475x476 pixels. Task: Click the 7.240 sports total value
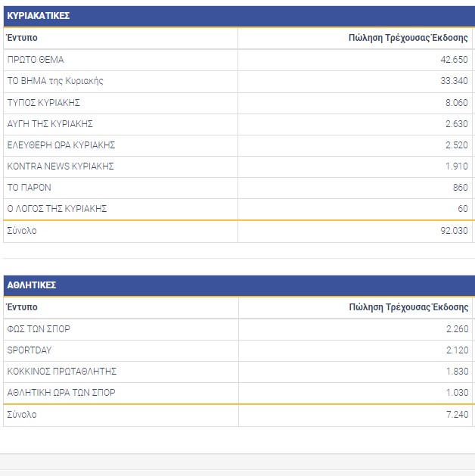[x=456, y=415]
